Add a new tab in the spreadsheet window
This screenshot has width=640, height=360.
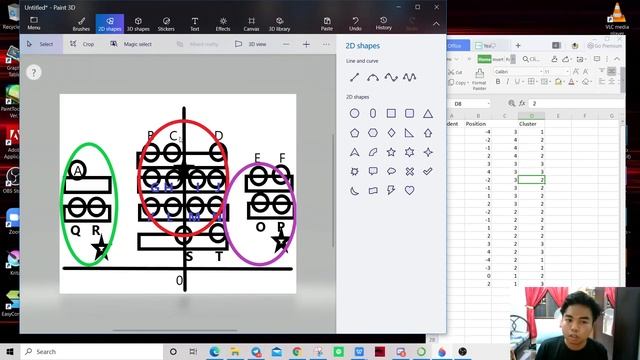(518, 45)
